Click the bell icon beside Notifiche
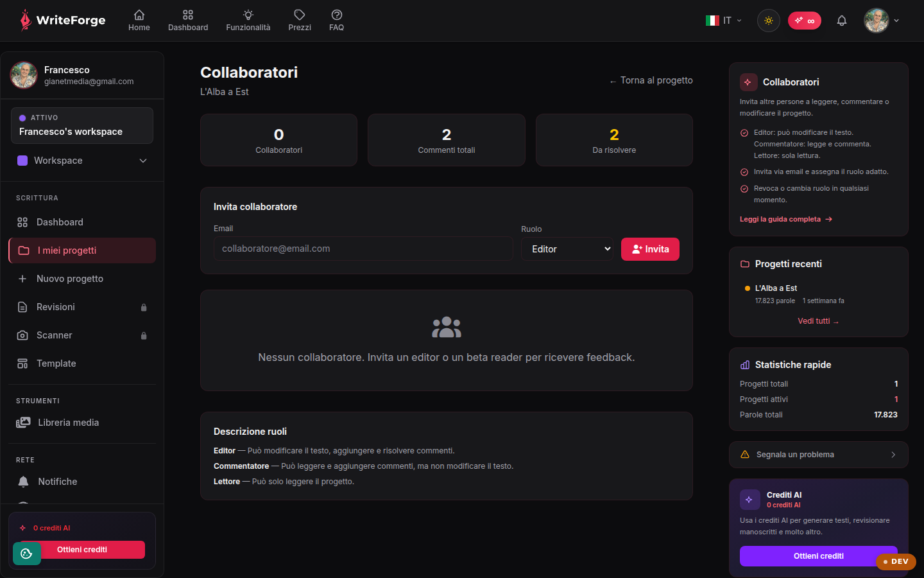Viewport: 924px width, 578px height. coord(23,482)
